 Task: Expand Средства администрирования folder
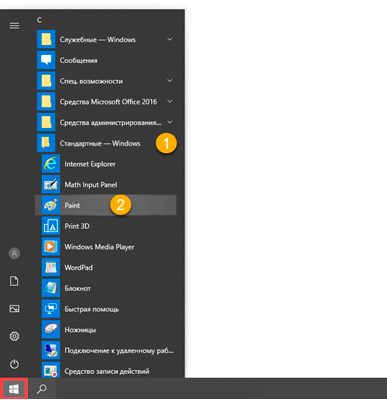click(x=105, y=123)
